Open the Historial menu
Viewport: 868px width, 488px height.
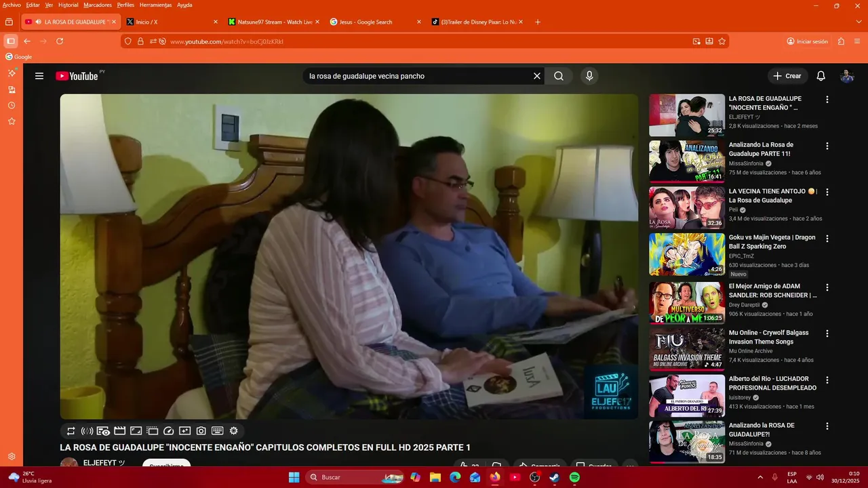coord(68,5)
